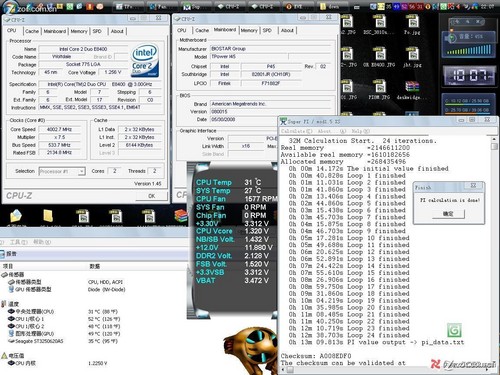This screenshot has width=500, height=375.
Task: Open the dashbridge WinRAR archive icon
Action: click(x=412, y=88)
